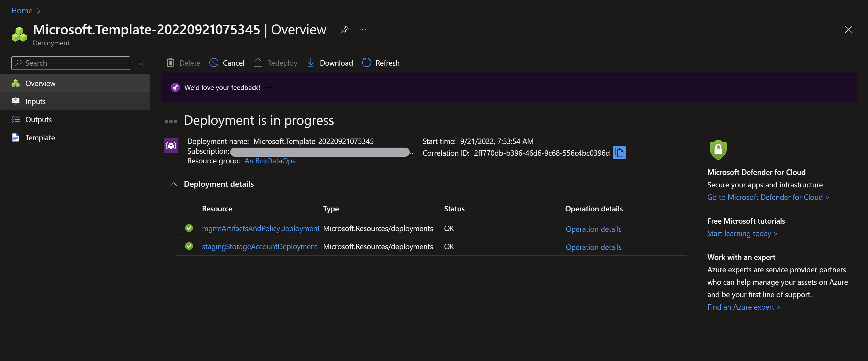Viewport: 868px width, 361px height.
Task: Cancel the deployment in progress
Action: [227, 63]
